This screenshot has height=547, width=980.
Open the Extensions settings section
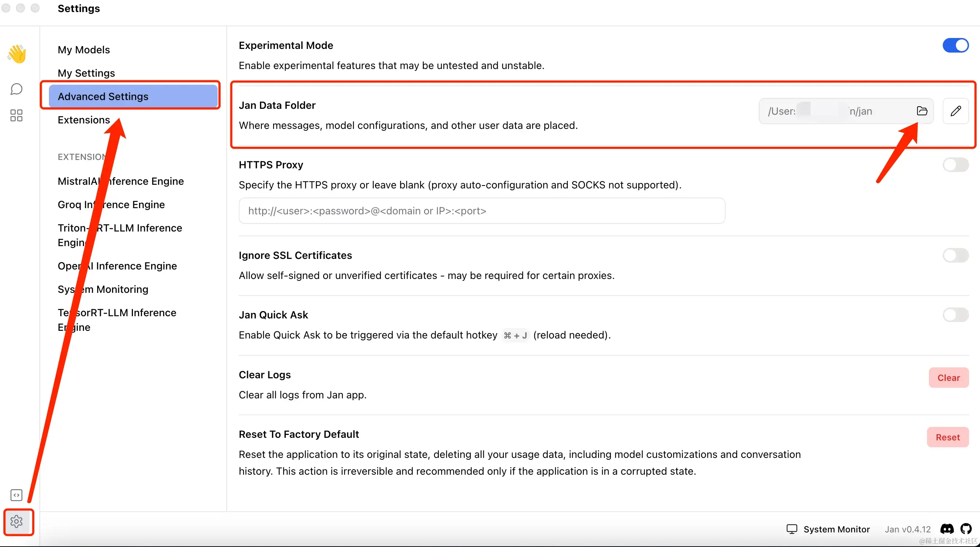pyautogui.click(x=84, y=120)
